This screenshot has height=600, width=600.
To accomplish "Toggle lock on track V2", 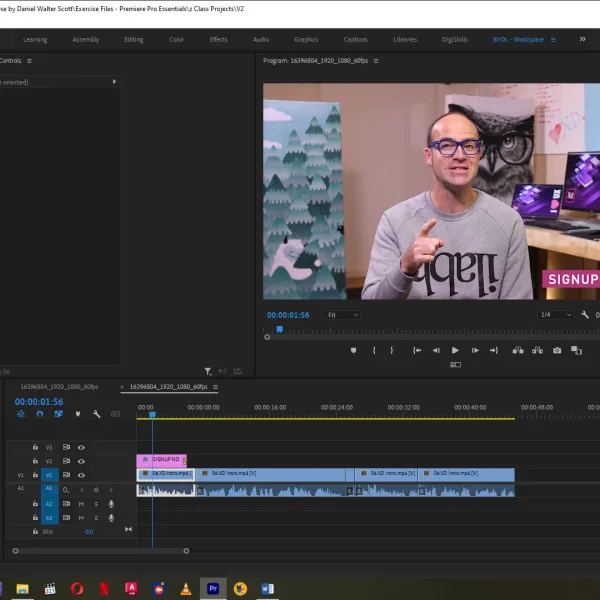I will coord(35,461).
